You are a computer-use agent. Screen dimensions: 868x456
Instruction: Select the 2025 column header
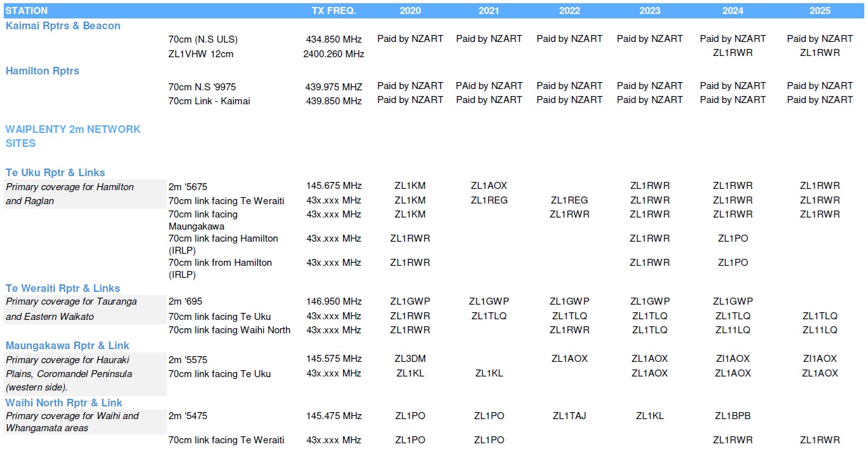pos(820,11)
